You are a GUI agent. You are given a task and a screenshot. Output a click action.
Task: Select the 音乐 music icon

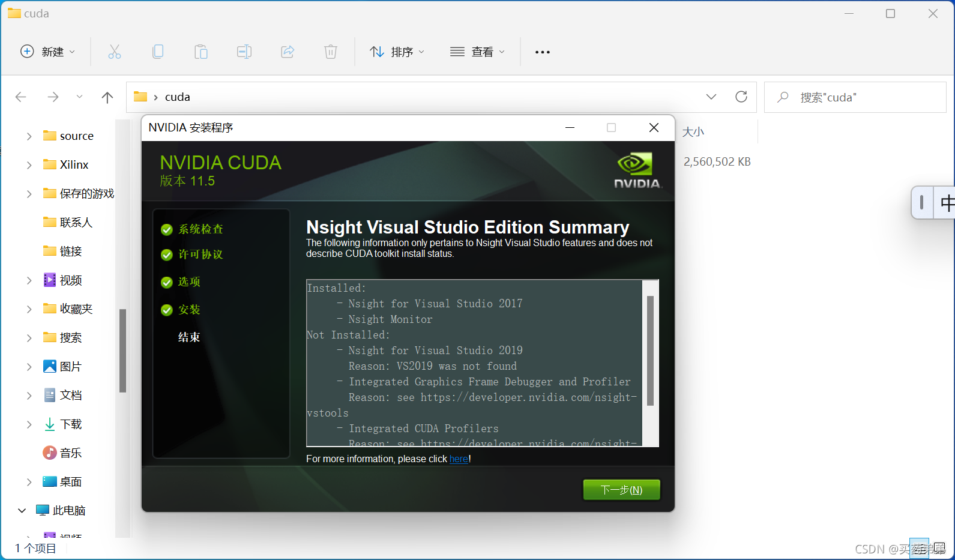50,453
